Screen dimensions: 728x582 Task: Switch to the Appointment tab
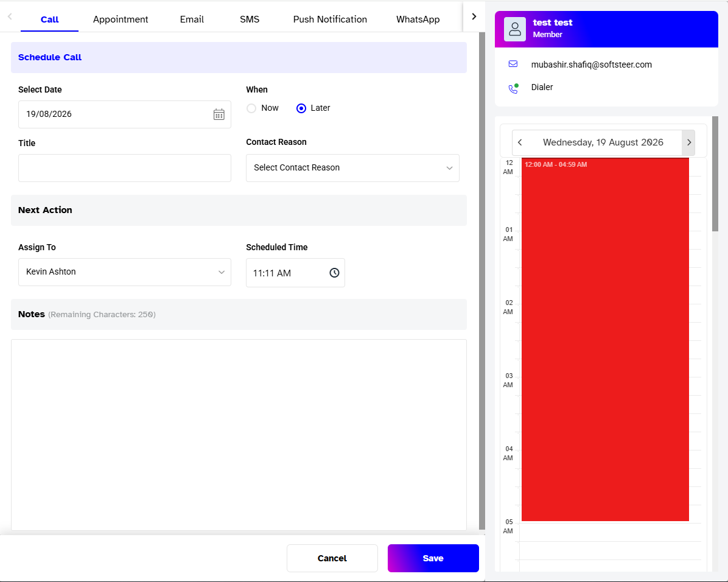121,19
